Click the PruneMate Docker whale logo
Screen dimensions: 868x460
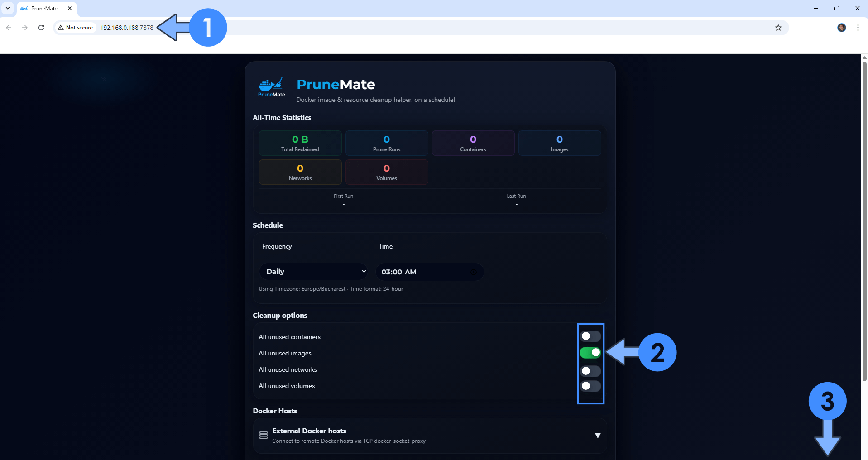(270, 86)
